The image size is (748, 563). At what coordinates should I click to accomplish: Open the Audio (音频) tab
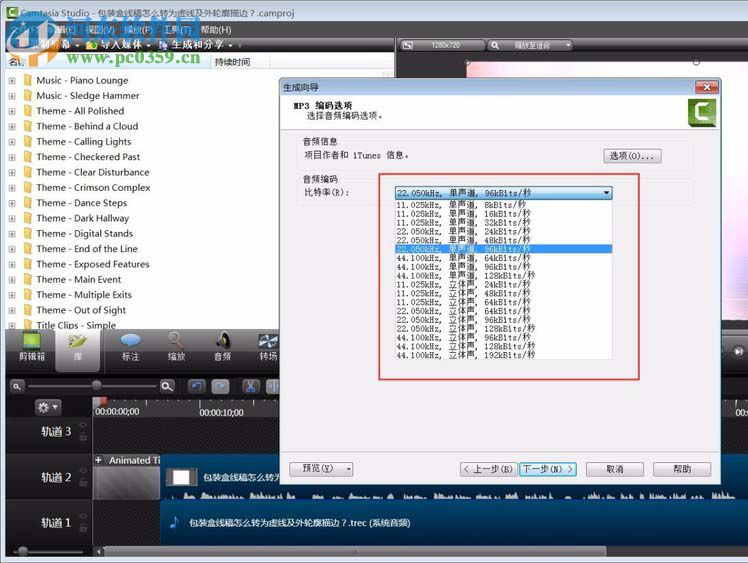click(x=222, y=347)
